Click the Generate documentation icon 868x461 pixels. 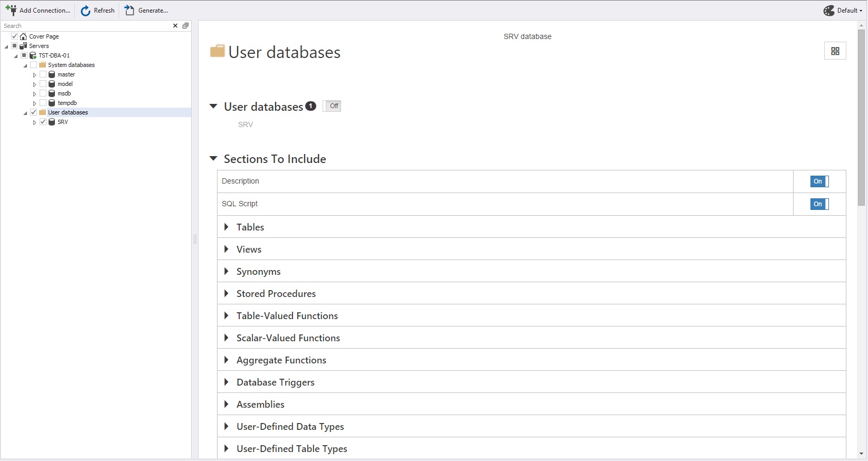coord(129,11)
